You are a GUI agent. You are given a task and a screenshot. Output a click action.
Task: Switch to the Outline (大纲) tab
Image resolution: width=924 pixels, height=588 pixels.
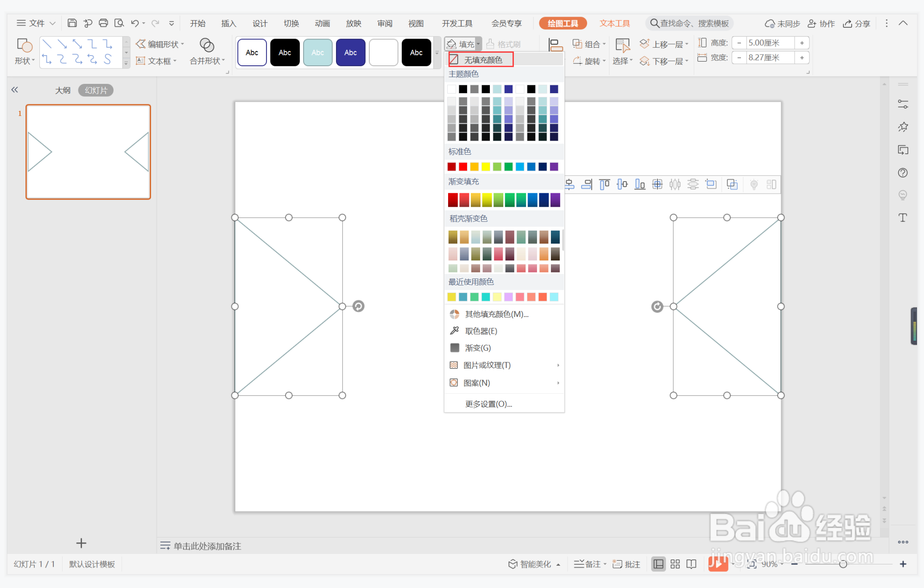pos(63,90)
